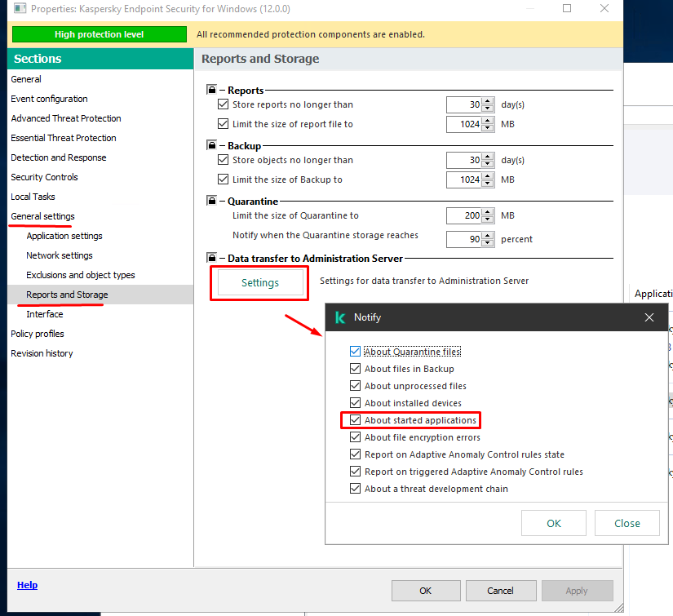Uncheck Limit the size of Backup to
Viewport: 673px width, 616px height.
(x=224, y=179)
